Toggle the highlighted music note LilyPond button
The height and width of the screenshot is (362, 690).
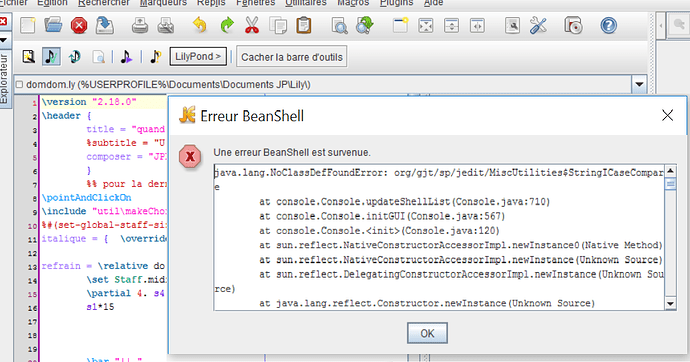tap(51, 57)
